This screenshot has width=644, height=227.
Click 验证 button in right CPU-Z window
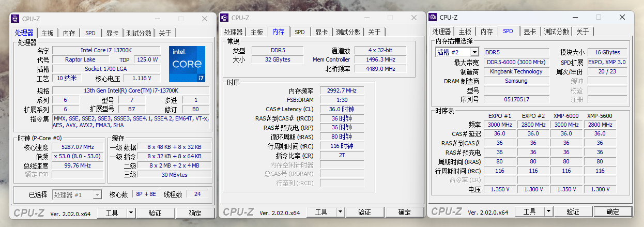573,211
